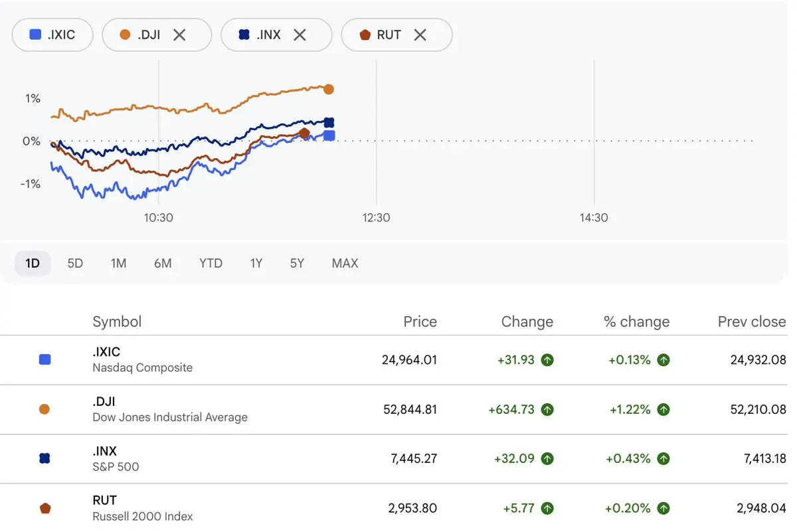The image size is (797, 532).
Task: Open Dow Jones Industrial Average details
Action: coord(398,410)
